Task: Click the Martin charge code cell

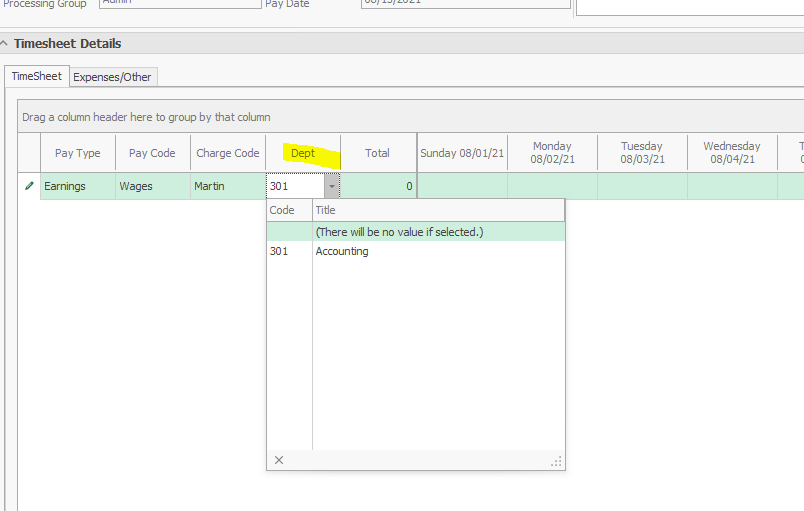Action: pos(228,186)
